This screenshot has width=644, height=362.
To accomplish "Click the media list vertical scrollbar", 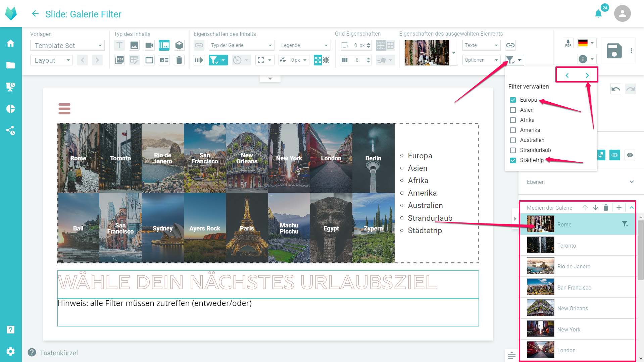I will tap(641, 250).
